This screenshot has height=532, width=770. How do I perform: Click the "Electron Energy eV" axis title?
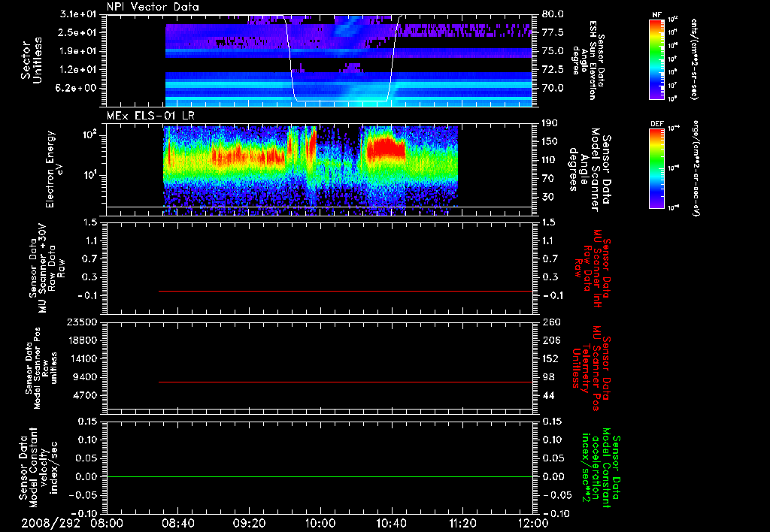point(53,169)
